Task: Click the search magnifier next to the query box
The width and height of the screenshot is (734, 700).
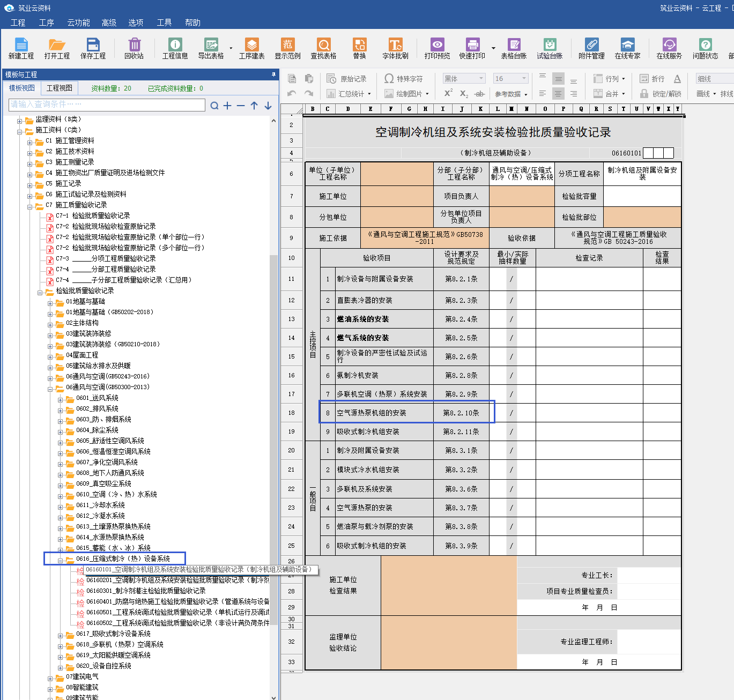Action: point(214,106)
